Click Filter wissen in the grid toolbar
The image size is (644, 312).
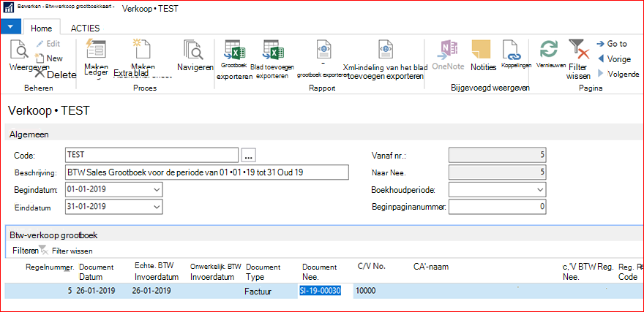67,251
